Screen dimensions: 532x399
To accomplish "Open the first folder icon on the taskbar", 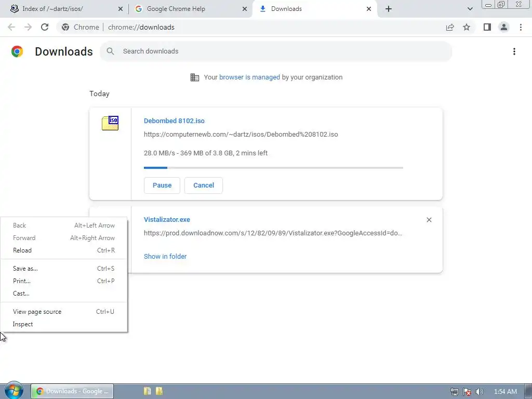I will coord(147,391).
